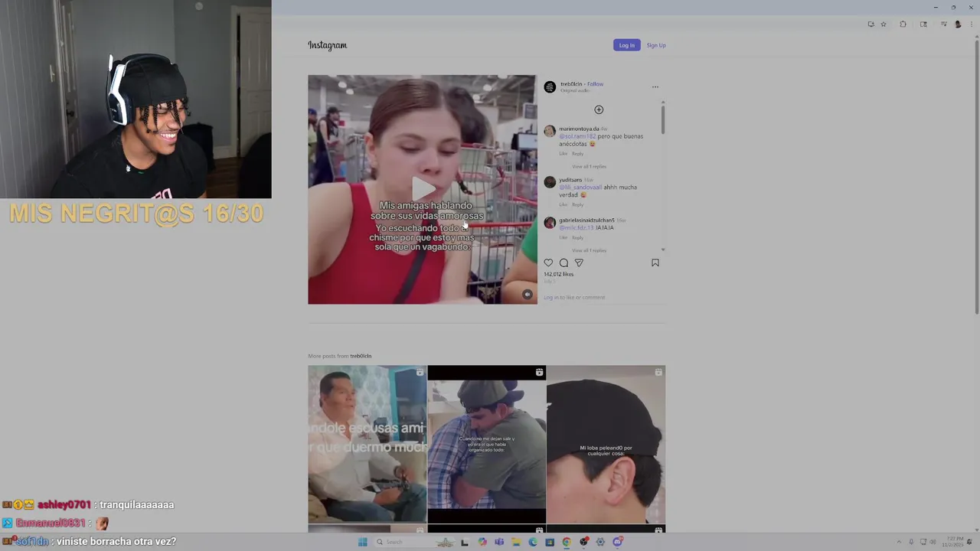The width and height of the screenshot is (980, 551).
Task: Like the post with heart icon
Action: (548, 262)
